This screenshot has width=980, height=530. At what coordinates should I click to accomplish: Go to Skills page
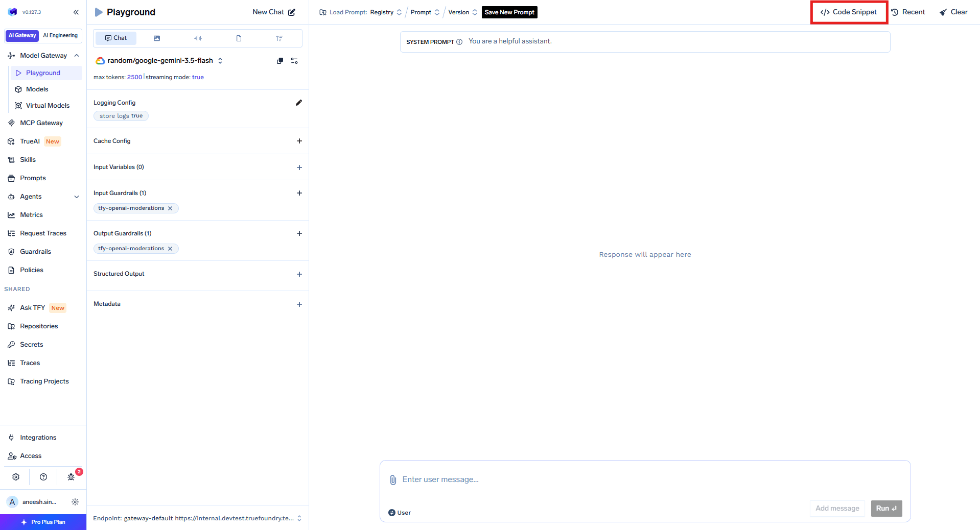28,160
